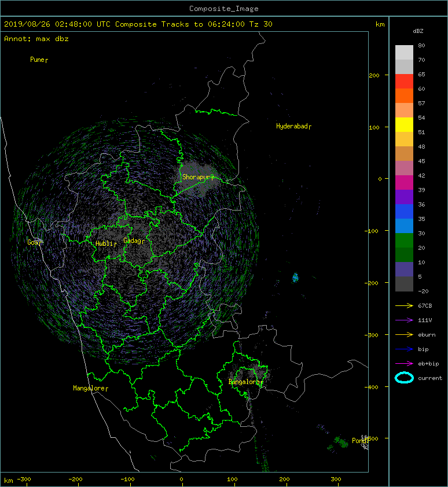Click the 67CB yellow arrow legend icon
Image resolution: width=448 pixels, height=487 pixels.
(x=404, y=306)
